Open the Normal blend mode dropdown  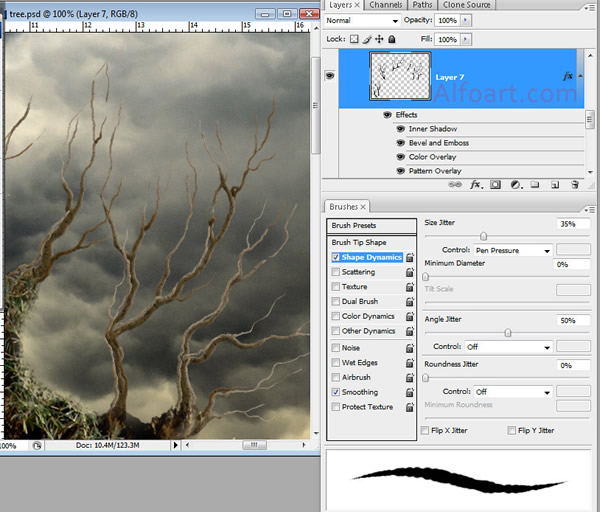tap(362, 20)
